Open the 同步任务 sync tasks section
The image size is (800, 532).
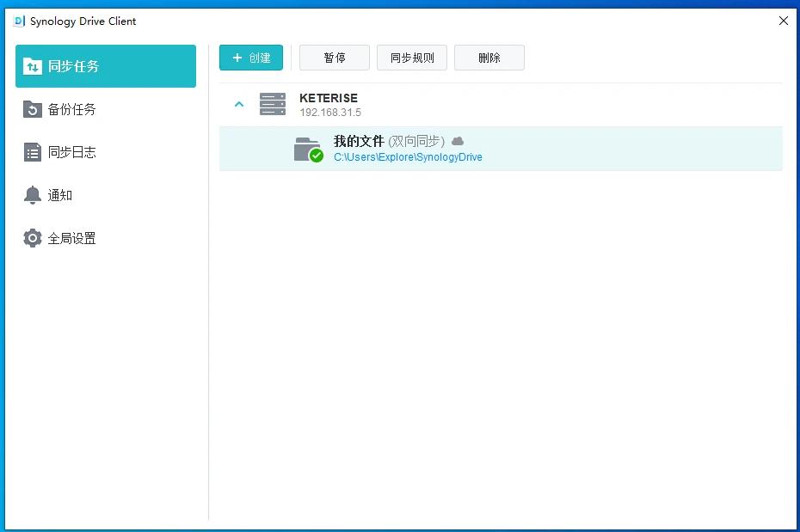click(106, 66)
